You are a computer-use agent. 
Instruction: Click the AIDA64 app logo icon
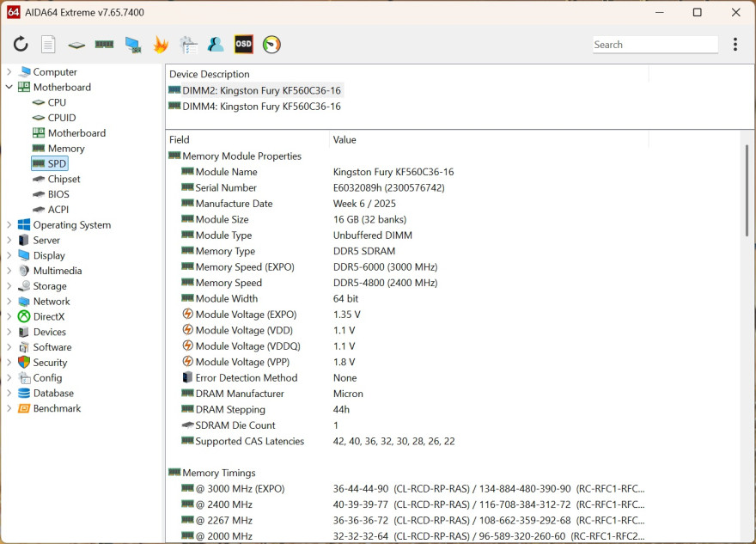14,12
